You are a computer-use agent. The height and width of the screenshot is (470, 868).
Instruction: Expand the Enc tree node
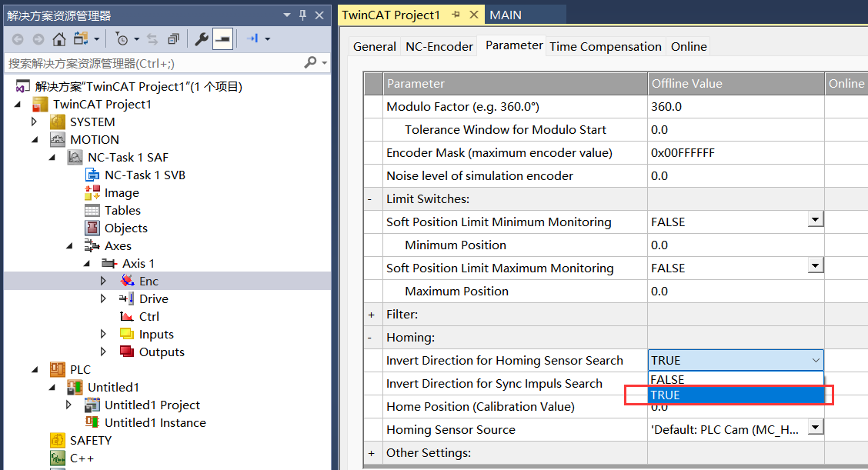[x=104, y=281]
